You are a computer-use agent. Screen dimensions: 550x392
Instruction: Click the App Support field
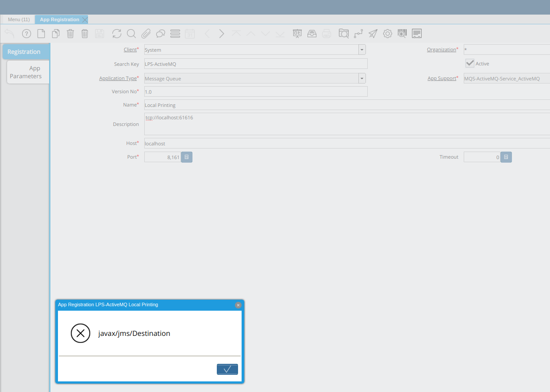coord(507,78)
